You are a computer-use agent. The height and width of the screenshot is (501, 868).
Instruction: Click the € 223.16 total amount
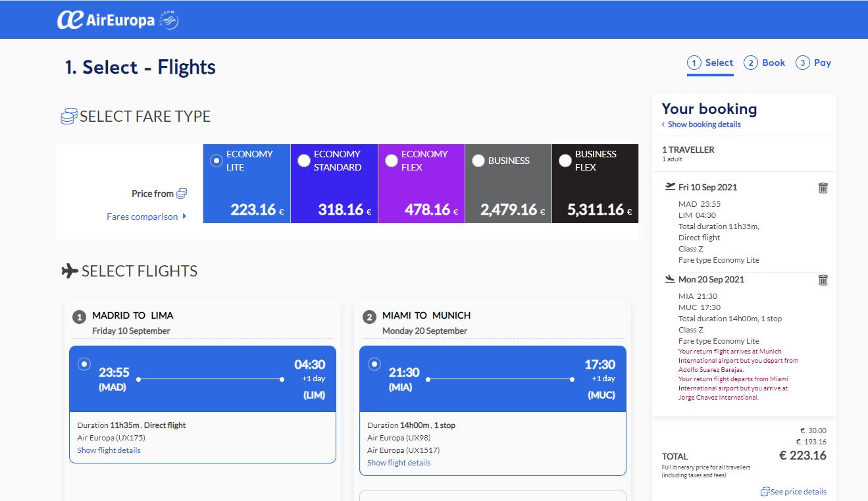click(803, 456)
